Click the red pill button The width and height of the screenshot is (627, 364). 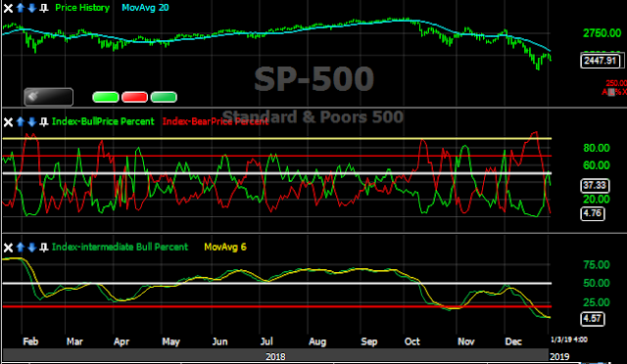tap(135, 97)
